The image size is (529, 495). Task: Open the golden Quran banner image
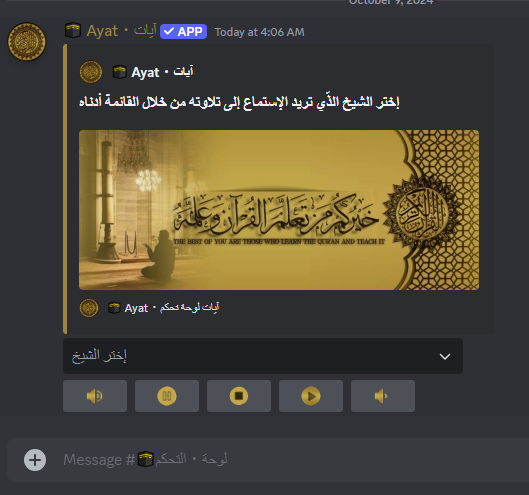[279, 210]
